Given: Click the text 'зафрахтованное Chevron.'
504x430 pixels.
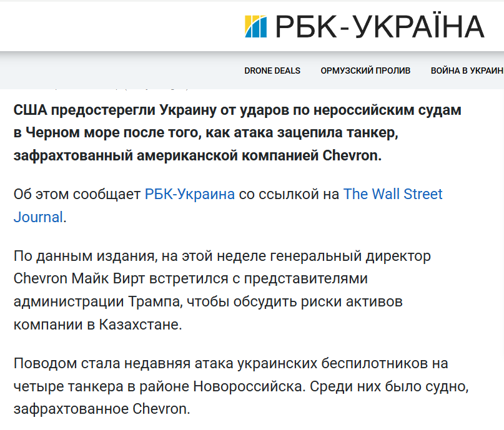Looking at the screenshot, I should (x=102, y=409).
